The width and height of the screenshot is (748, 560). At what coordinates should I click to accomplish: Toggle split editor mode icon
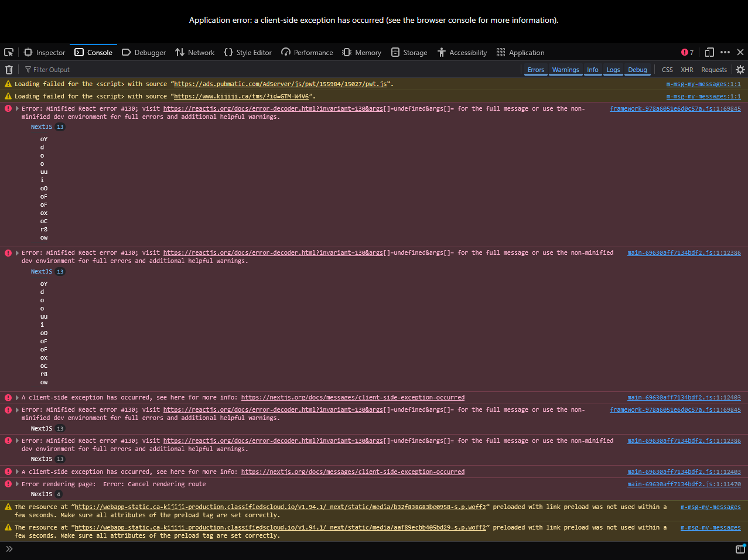pyautogui.click(x=740, y=549)
